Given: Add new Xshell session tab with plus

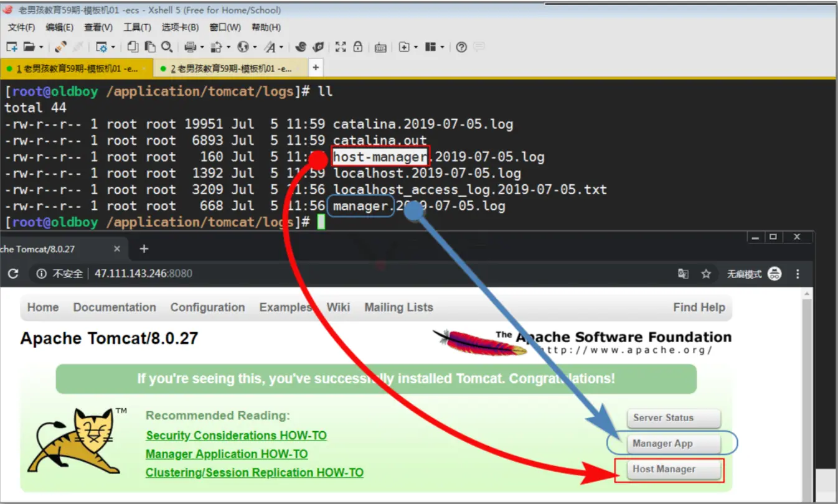Looking at the screenshot, I should coord(316,67).
